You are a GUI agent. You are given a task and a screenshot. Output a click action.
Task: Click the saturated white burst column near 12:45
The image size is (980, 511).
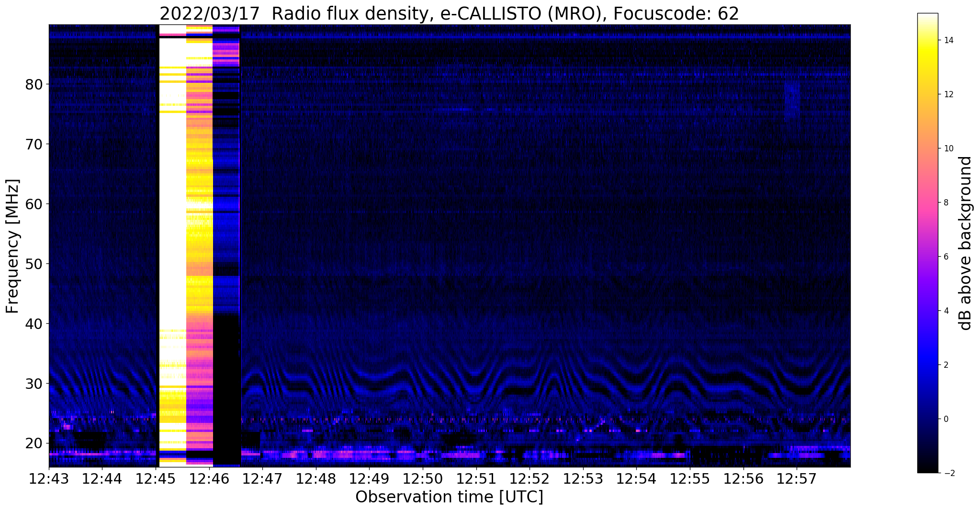coord(172,246)
